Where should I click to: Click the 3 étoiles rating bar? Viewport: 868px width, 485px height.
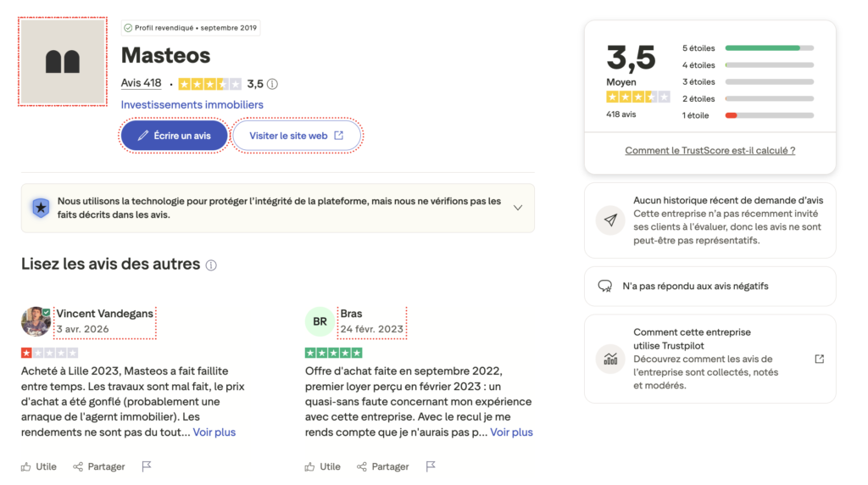point(770,82)
